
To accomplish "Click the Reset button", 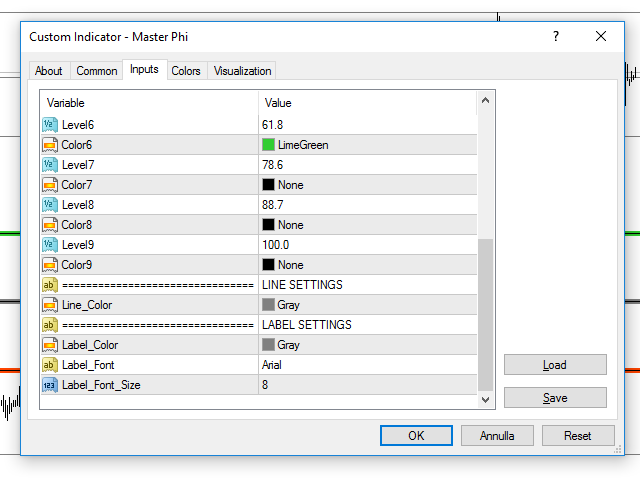I will (x=578, y=436).
